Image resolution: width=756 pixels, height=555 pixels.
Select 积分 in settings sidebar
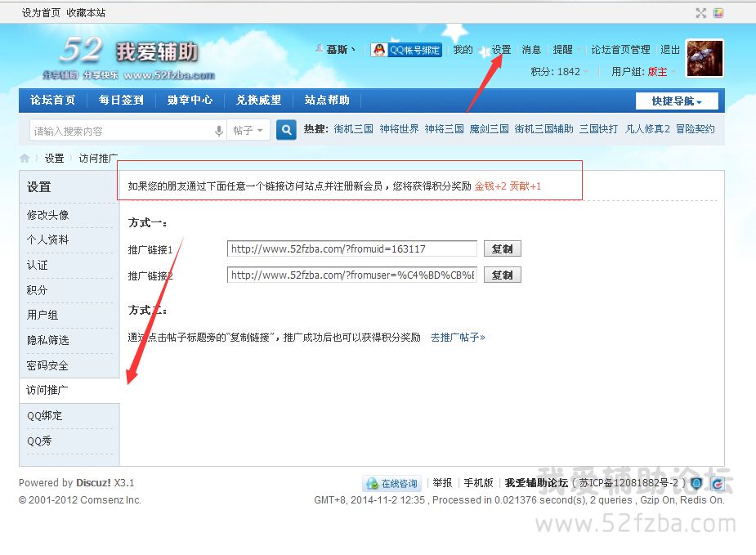point(37,290)
